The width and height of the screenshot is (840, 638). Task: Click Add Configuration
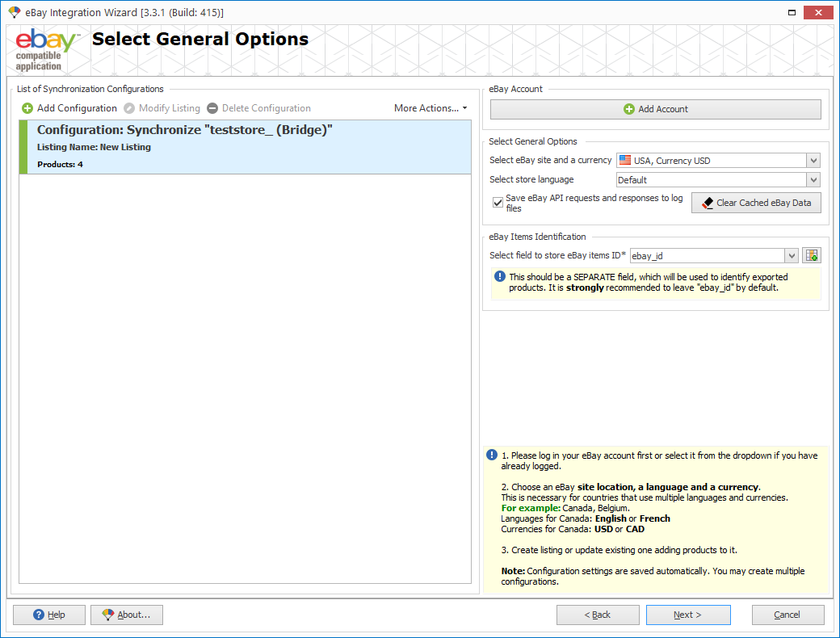pos(69,108)
